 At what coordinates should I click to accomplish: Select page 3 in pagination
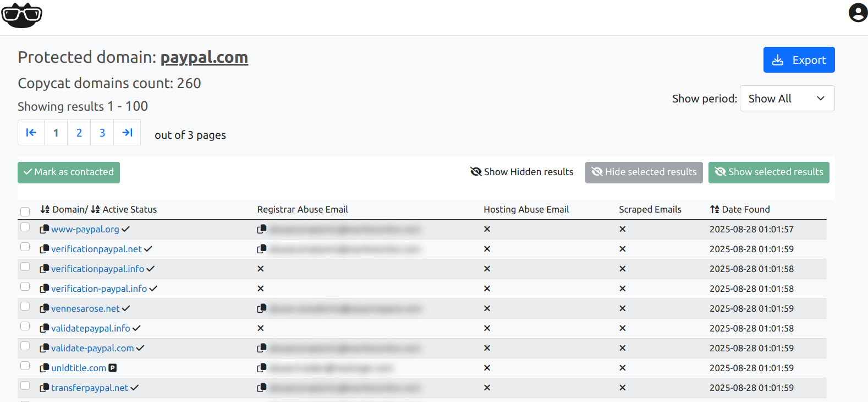point(102,133)
